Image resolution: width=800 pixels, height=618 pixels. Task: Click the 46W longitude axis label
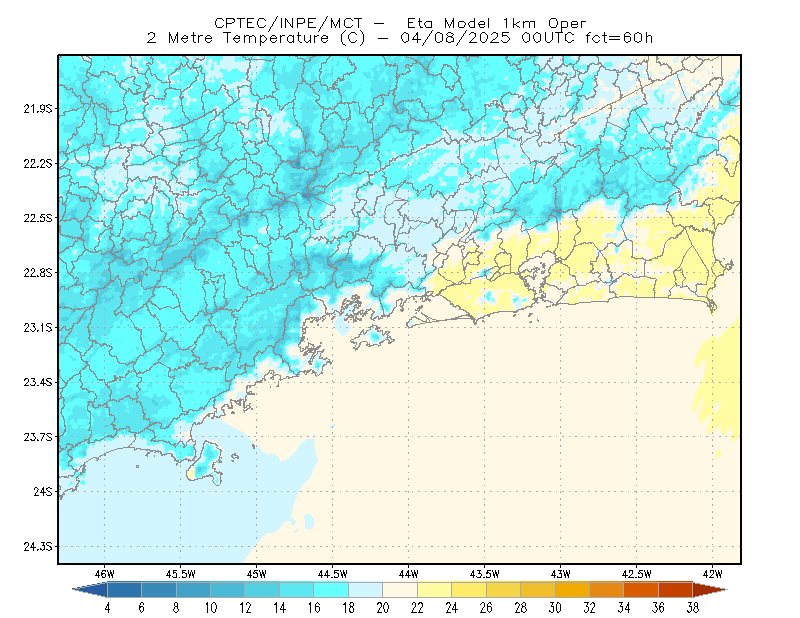coord(105,574)
